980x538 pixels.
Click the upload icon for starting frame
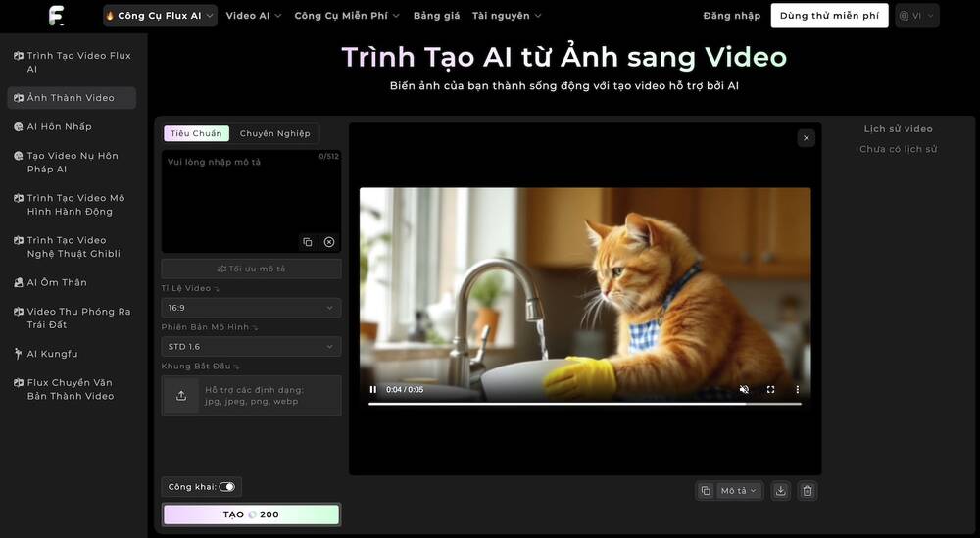181,396
